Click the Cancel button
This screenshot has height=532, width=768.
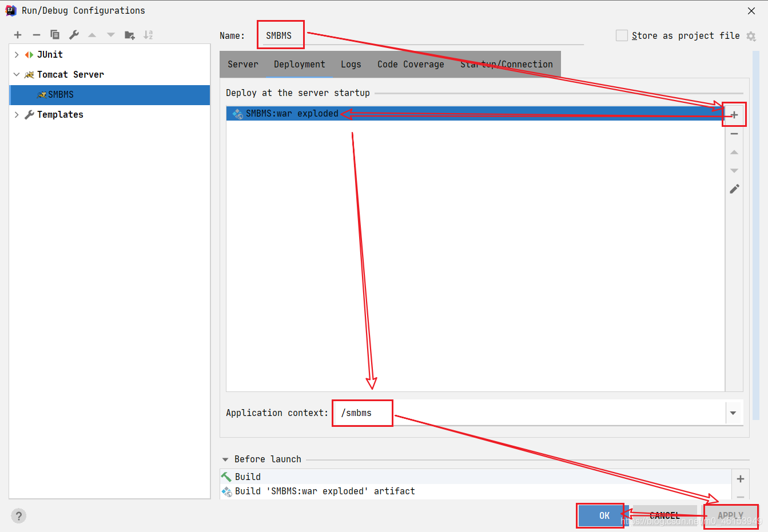664,516
